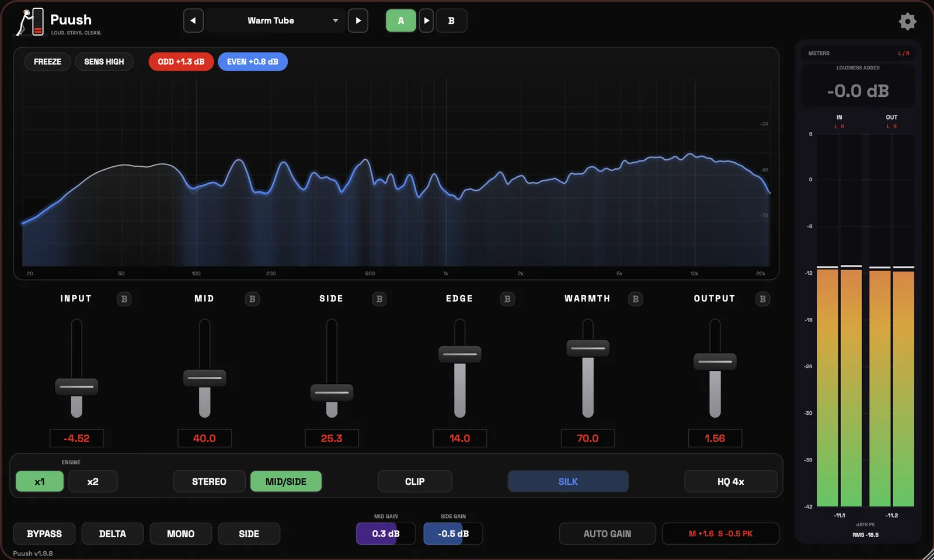Click the SIDE monitor button
Screen dimensions: 934x560
[249, 534]
